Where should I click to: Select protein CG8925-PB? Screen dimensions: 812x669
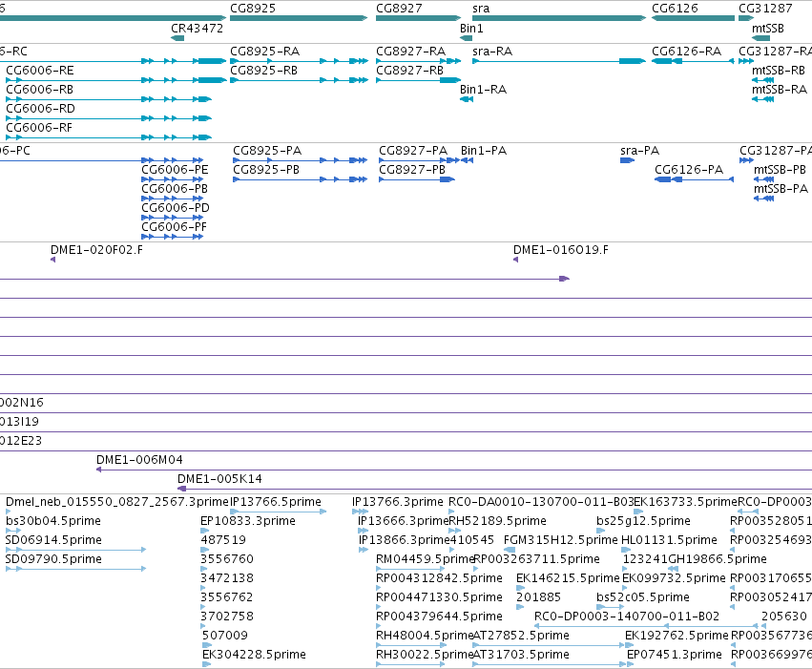[266, 170]
